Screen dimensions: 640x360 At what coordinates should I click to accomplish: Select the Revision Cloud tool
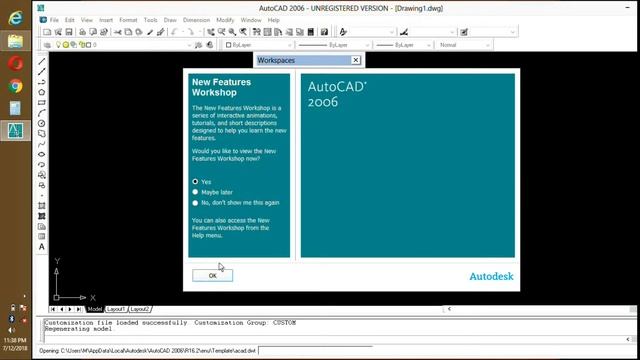click(x=42, y=134)
